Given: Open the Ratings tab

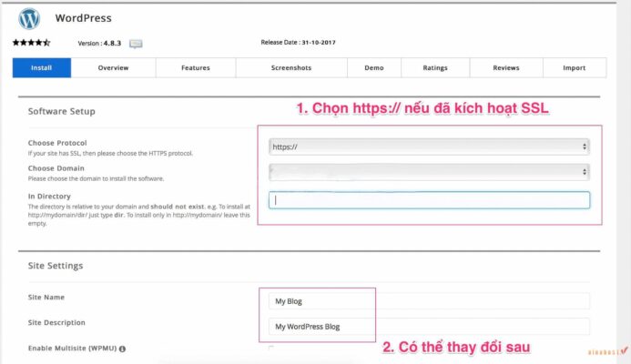Looking at the screenshot, I should (x=435, y=68).
